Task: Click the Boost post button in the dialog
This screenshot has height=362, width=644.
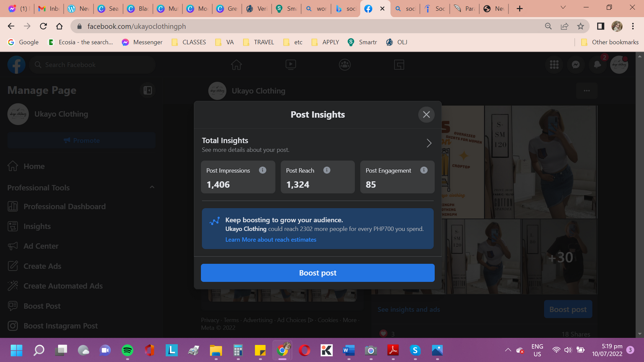Action: [x=318, y=273]
